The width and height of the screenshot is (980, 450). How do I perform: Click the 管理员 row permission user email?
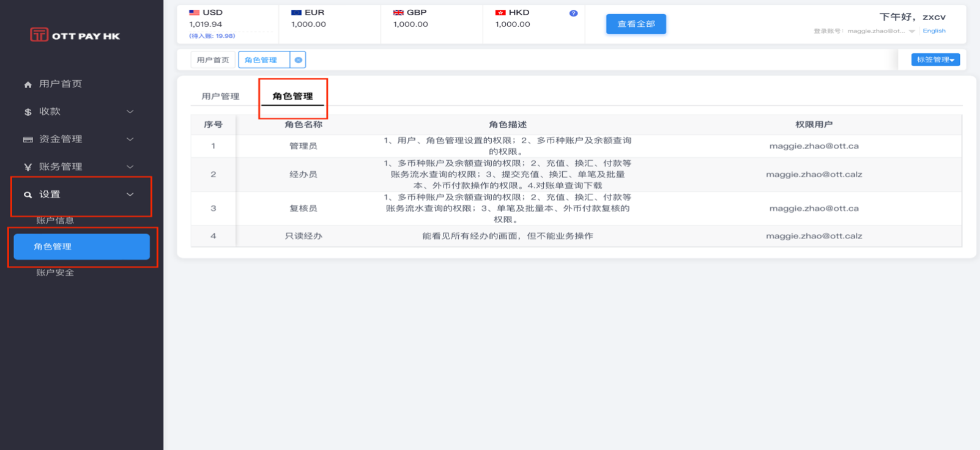tap(814, 146)
